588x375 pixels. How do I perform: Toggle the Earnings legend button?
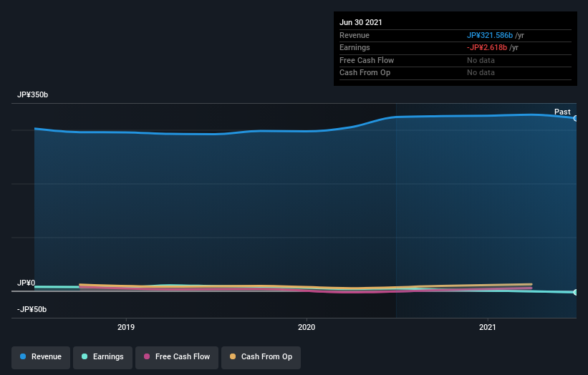[102, 357]
